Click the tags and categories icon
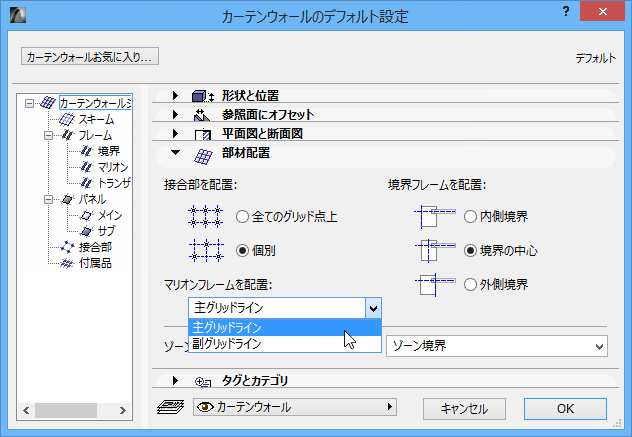Image resolution: width=632 pixels, height=437 pixels. pos(203,381)
